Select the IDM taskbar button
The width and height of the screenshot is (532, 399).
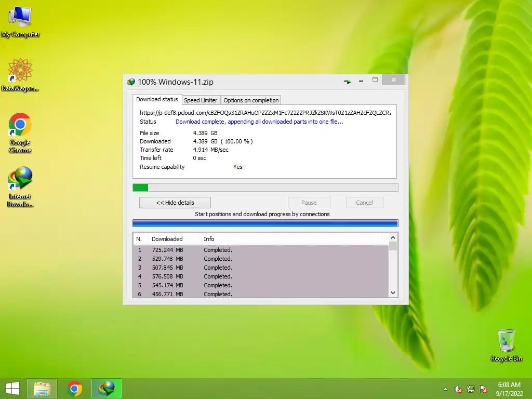[x=107, y=389]
